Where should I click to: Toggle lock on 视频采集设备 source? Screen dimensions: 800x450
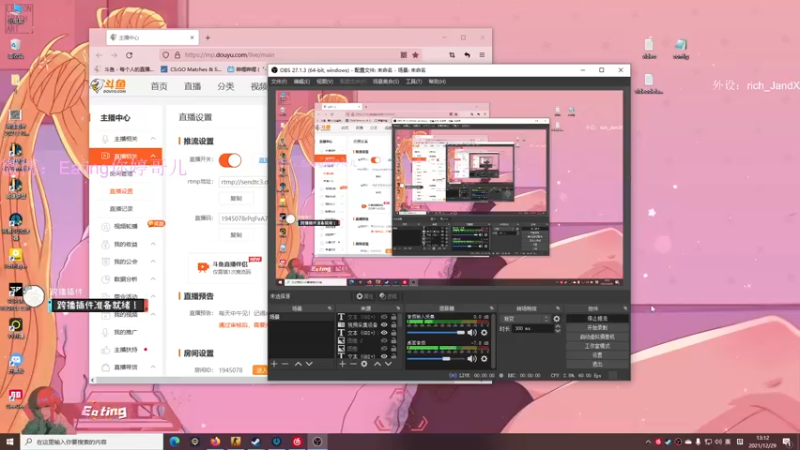click(x=393, y=324)
